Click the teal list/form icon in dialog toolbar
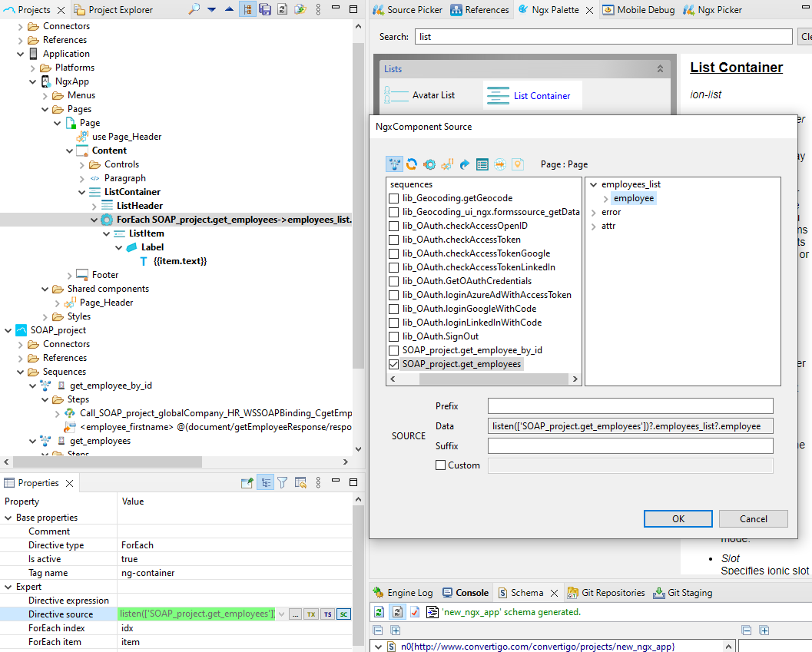This screenshot has width=812, height=652. click(x=482, y=164)
